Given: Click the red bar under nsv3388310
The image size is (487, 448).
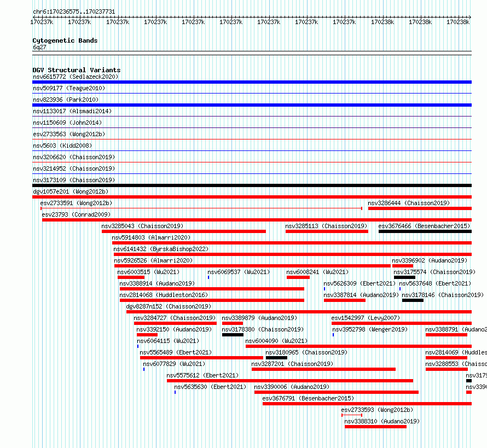Looking at the screenshot, I should click(375, 427).
